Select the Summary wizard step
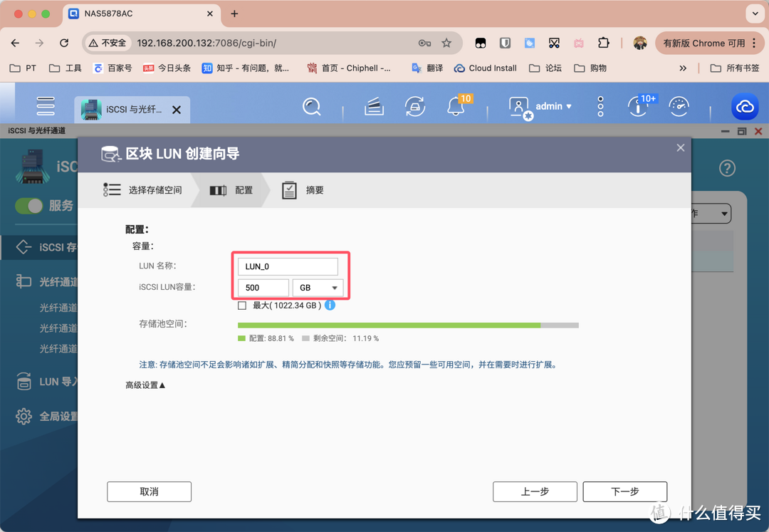769x532 pixels. pyautogui.click(x=303, y=189)
